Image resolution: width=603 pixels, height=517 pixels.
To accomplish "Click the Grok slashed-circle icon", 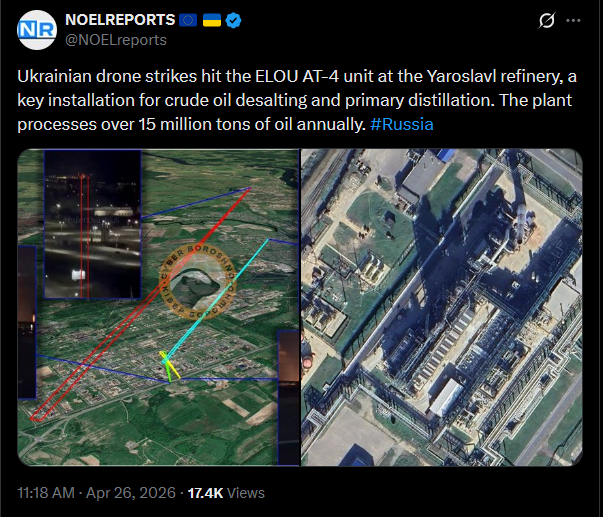I will tap(546, 20).
